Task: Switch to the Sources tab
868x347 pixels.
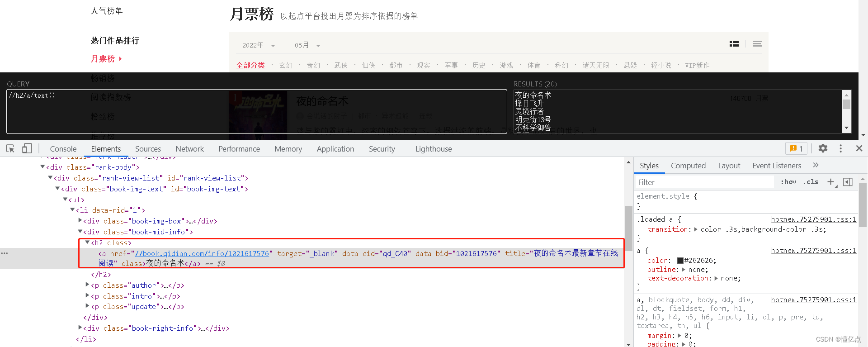Action: [x=148, y=149]
